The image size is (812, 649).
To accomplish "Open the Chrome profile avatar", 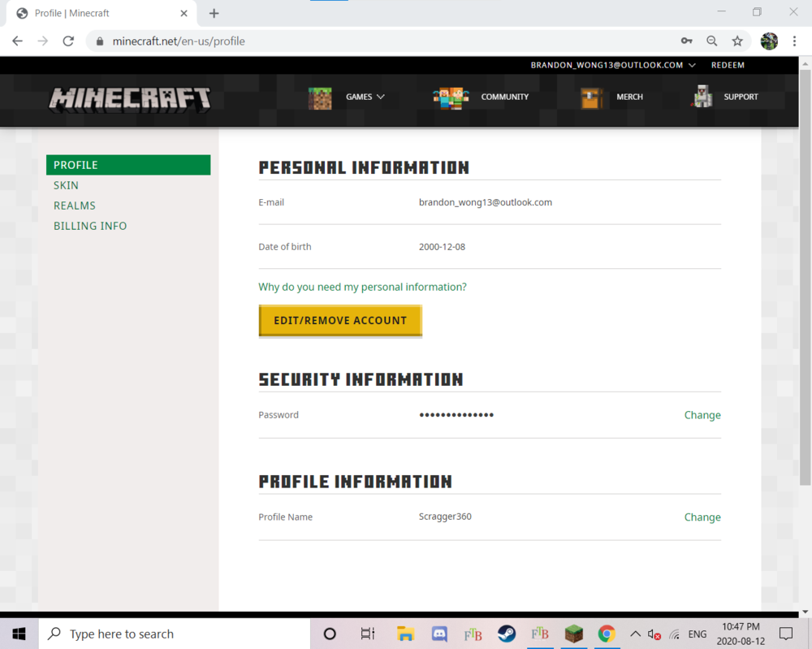I will pos(769,41).
